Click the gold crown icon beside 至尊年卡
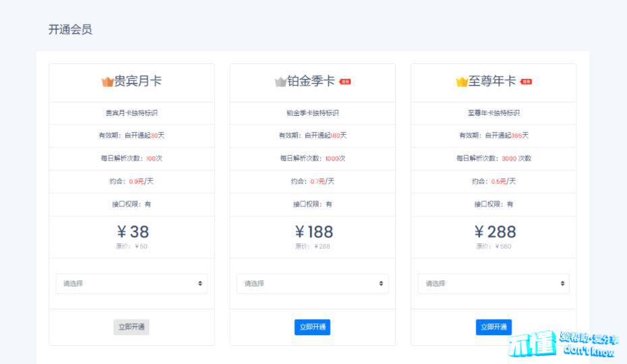 [x=461, y=82]
